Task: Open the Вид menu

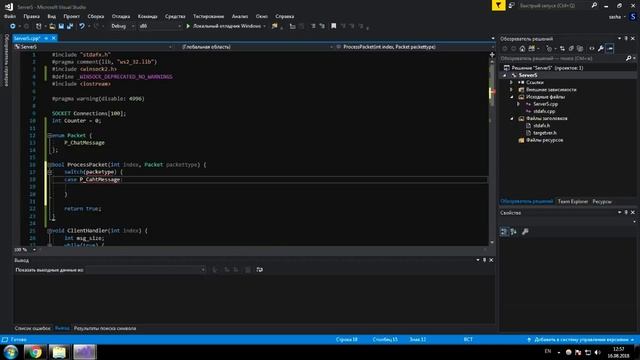Action: click(51, 16)
